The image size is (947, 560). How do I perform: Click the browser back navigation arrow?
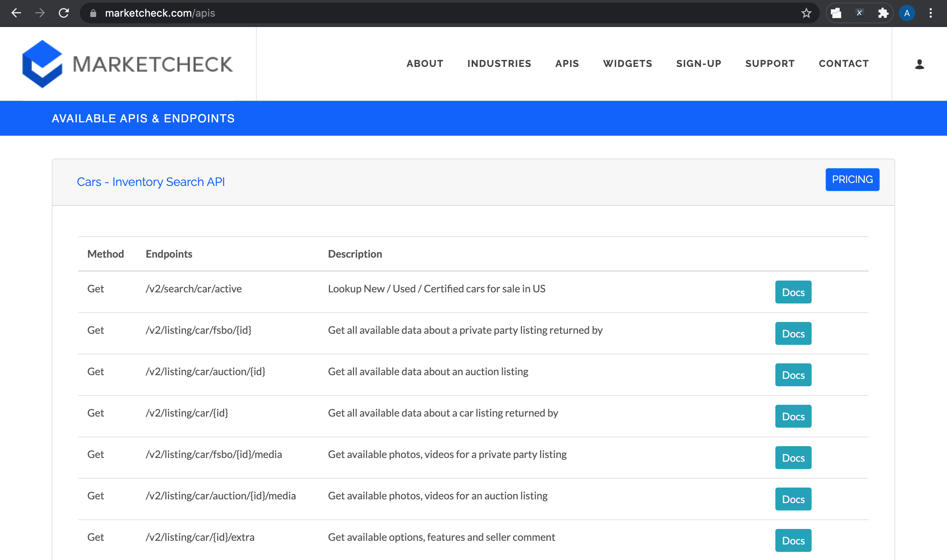tap(16, 13)
